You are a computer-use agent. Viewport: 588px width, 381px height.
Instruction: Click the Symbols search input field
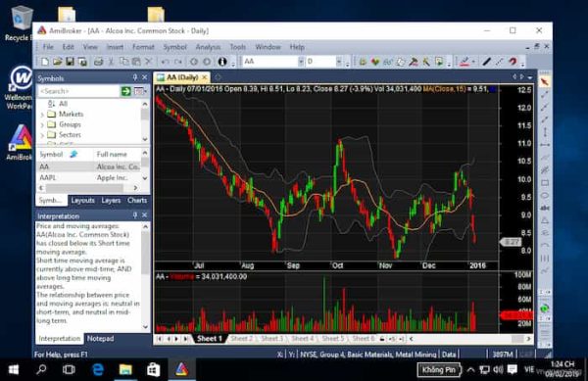pyautogui.click(x=78, y=91)
